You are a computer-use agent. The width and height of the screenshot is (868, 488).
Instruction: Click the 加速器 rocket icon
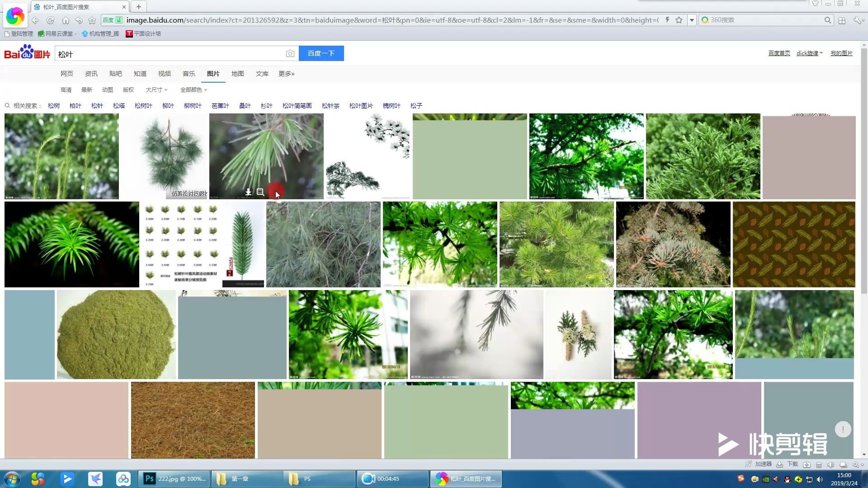pos(748,464)
